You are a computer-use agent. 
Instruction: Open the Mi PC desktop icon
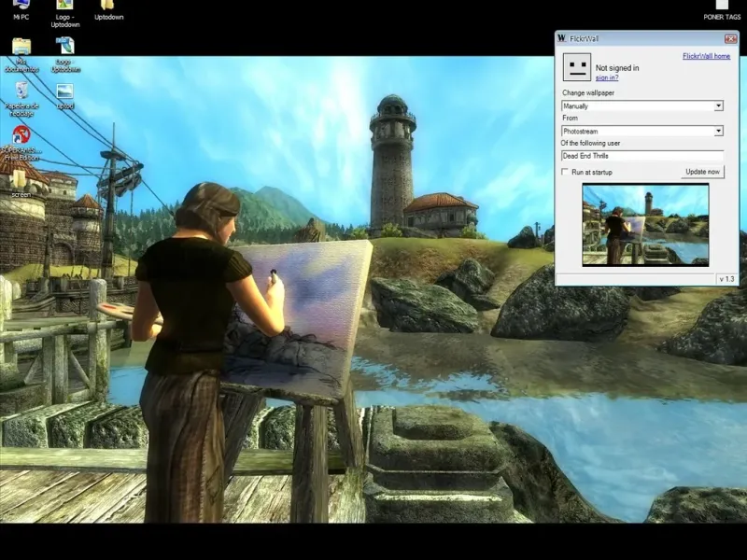[21, 9]
